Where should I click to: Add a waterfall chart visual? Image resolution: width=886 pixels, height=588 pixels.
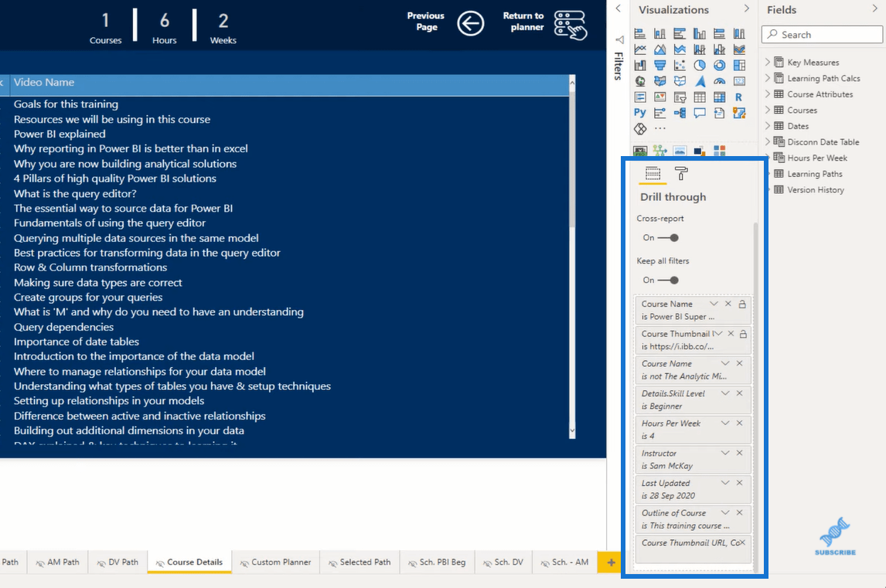[639, 66]
